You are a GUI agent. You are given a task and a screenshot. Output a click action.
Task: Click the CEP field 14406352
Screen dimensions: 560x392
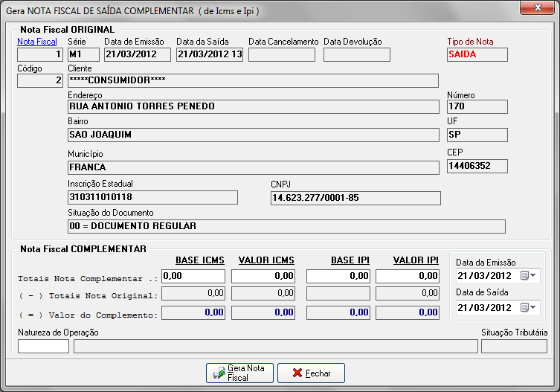pyautogui.click(x=477, y=166)
